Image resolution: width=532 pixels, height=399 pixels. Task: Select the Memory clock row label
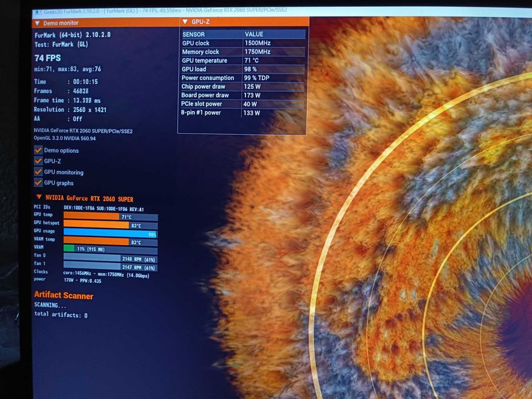pos(201,52)
